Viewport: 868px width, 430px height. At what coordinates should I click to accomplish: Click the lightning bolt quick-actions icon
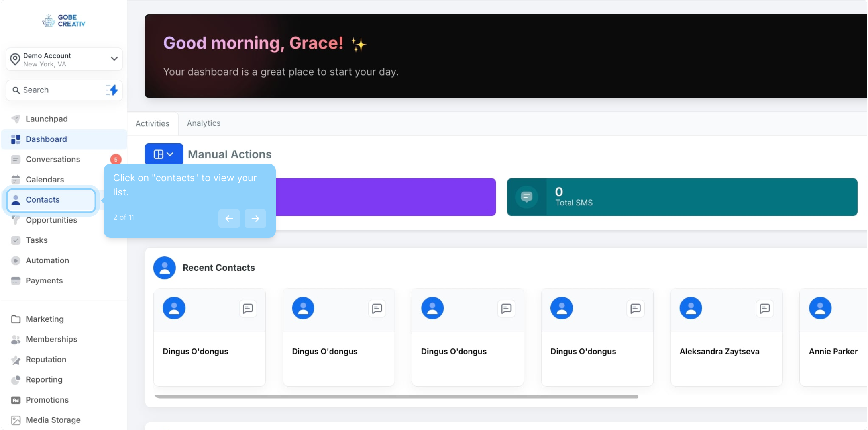point(112,90)
